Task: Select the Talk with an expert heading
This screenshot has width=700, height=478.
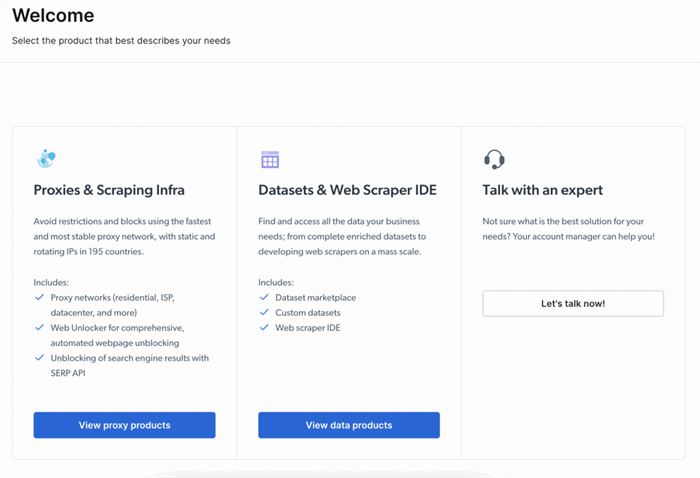Action: (x=542, y=190)
